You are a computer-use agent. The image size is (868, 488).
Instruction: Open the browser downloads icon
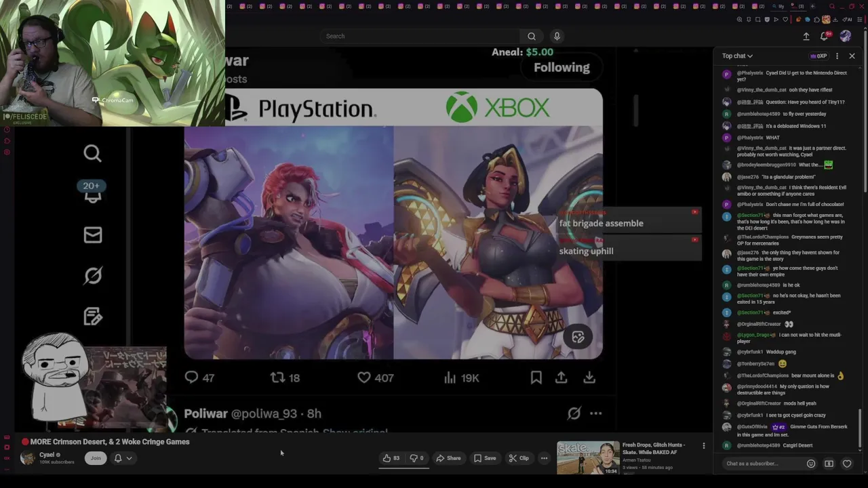(835, 20)
